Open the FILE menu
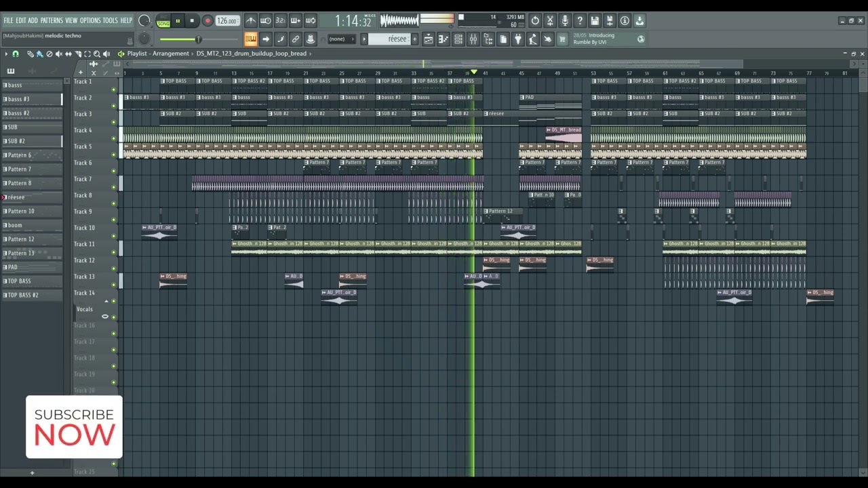Viewport: 868px width, 488px height. (x=8, y=20)
